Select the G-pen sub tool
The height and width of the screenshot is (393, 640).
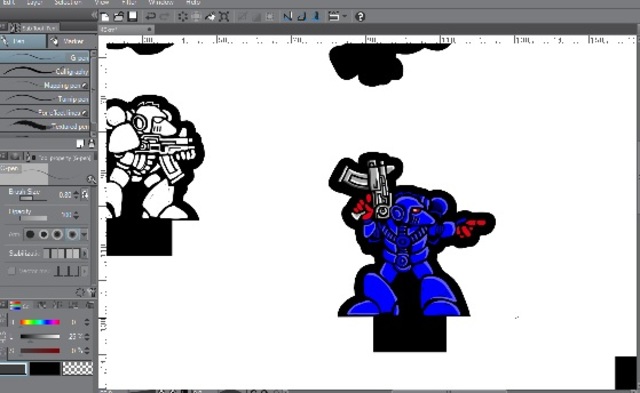[44, 58]
